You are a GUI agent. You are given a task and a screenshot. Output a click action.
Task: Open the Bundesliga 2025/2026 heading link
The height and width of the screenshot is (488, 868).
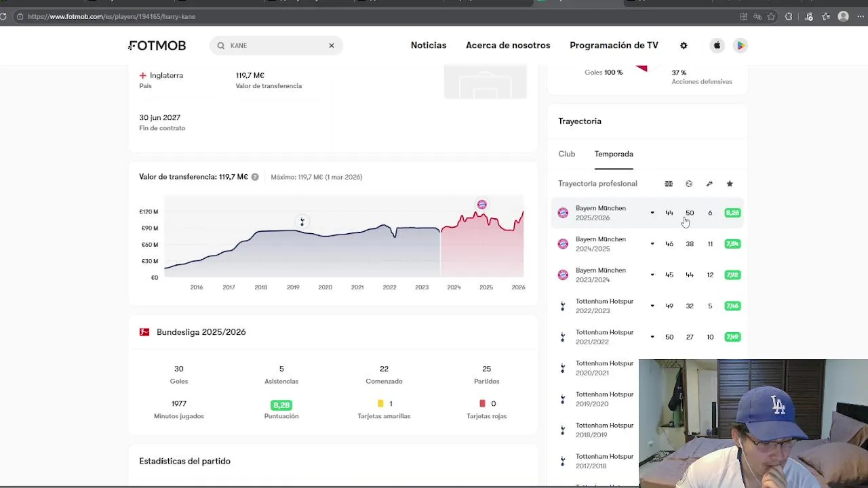(x=201, y=332)
